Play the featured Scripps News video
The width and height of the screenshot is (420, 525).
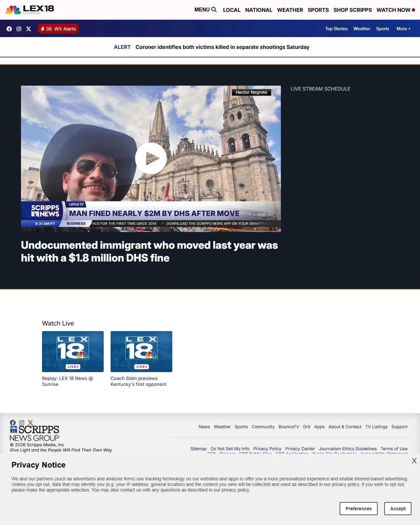151,158
